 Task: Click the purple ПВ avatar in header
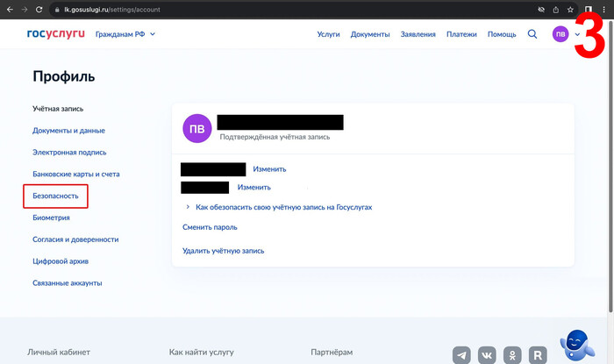[x=560, y=34]
